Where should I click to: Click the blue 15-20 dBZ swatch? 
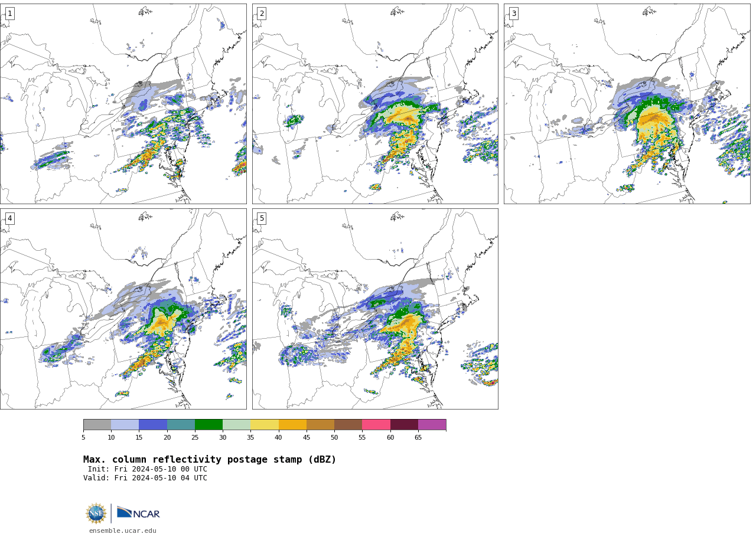click(x=153, y=425)
